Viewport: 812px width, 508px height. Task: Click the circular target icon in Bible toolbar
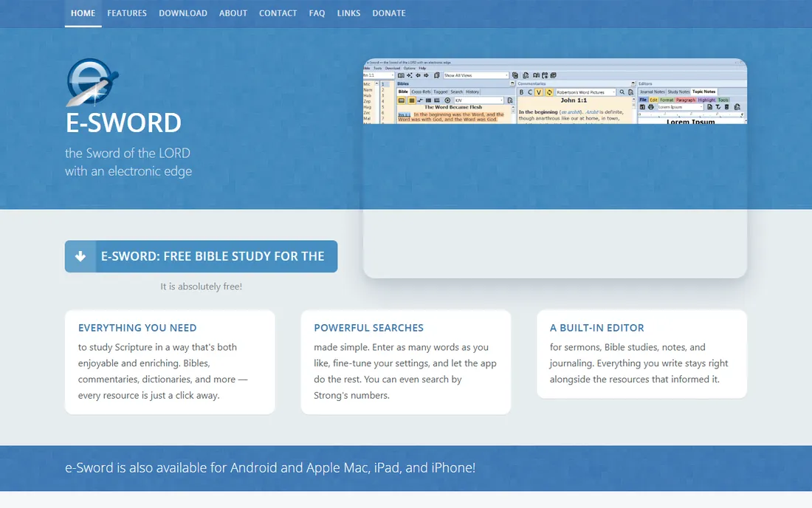447,100
